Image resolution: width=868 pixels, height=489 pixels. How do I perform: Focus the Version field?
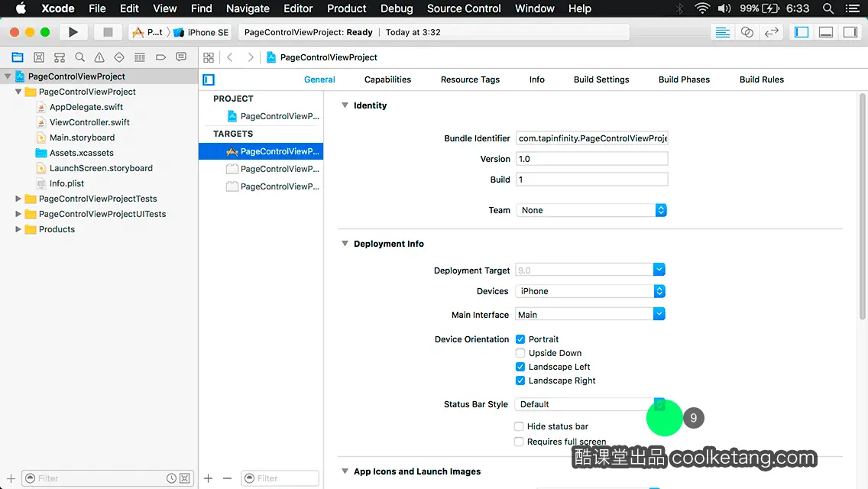[591, 159]
